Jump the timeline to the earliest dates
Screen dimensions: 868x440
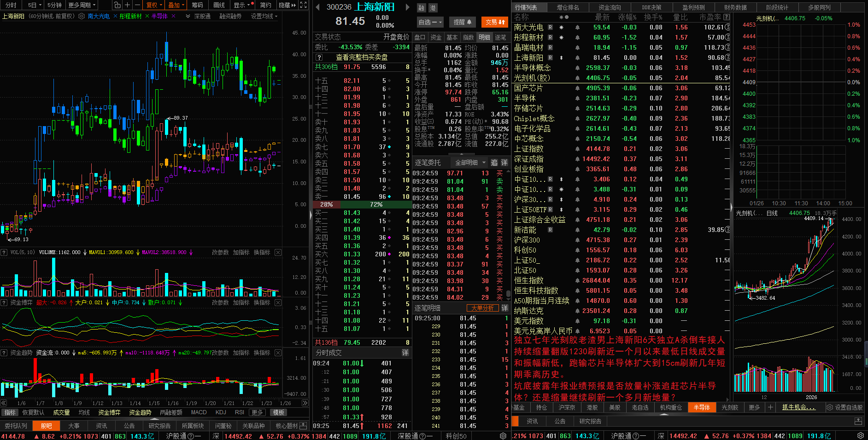4,403
